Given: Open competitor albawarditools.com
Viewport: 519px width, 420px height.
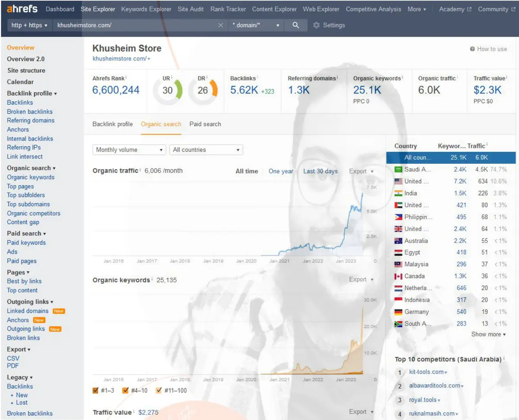Looking at the screenshot, I should 435,386.
